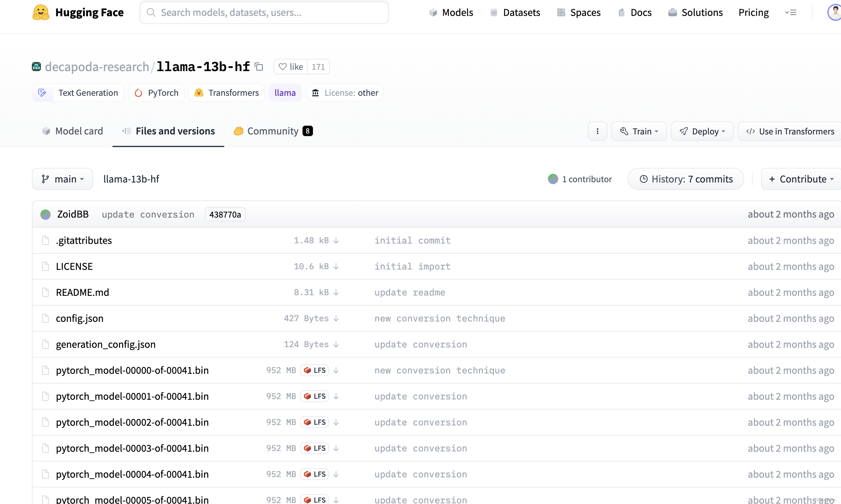Open the Contribute dropdown
This screenshot has width=841, height=504.
[x=801, y=179]
